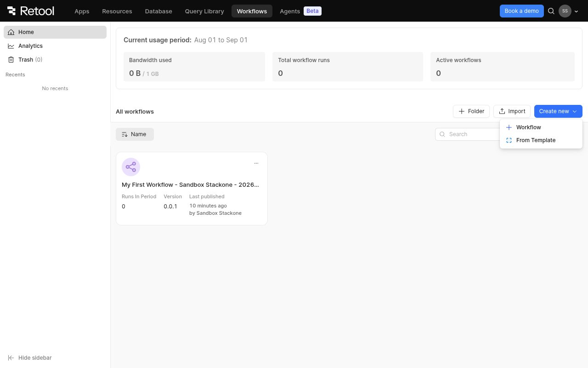588x368 pixels.
Task: Open the SS user avatar menu
Action: click(565, 11)
